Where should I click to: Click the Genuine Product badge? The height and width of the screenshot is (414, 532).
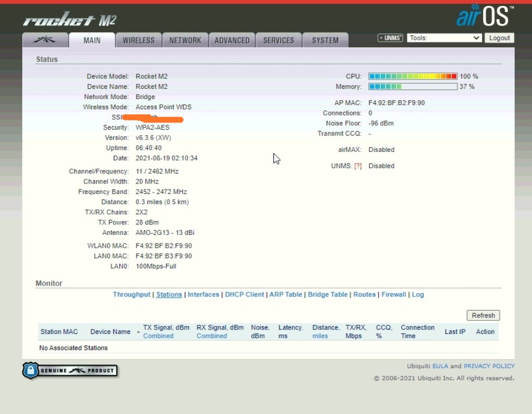(70, 370)
